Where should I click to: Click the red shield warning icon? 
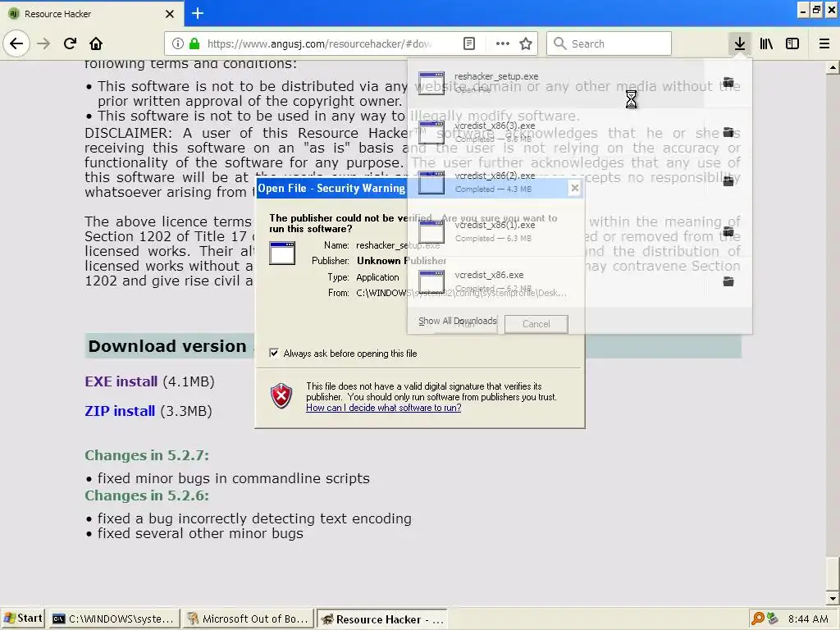(281, 396)
